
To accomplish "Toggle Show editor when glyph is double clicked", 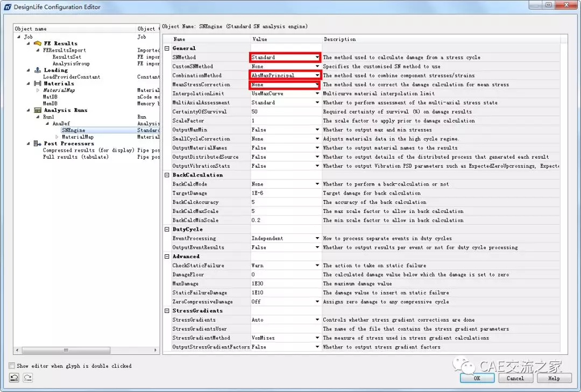I will [12, 366].
